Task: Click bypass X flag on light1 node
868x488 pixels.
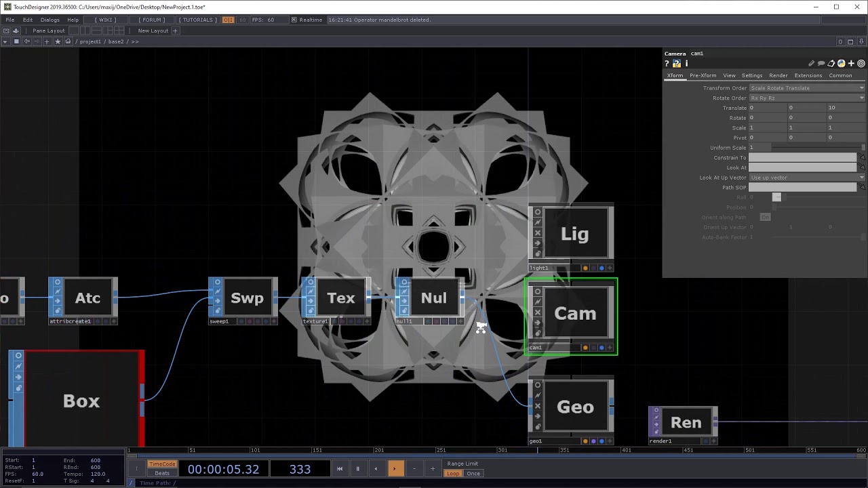Action: coord(538,232)
